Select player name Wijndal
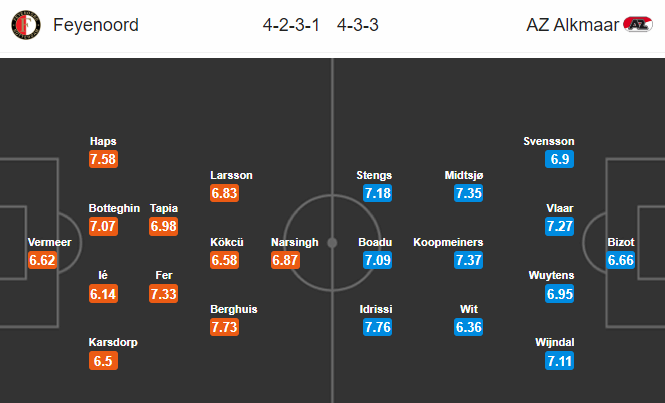This screenshot has width=665, height=403. (x=555, y=342)
